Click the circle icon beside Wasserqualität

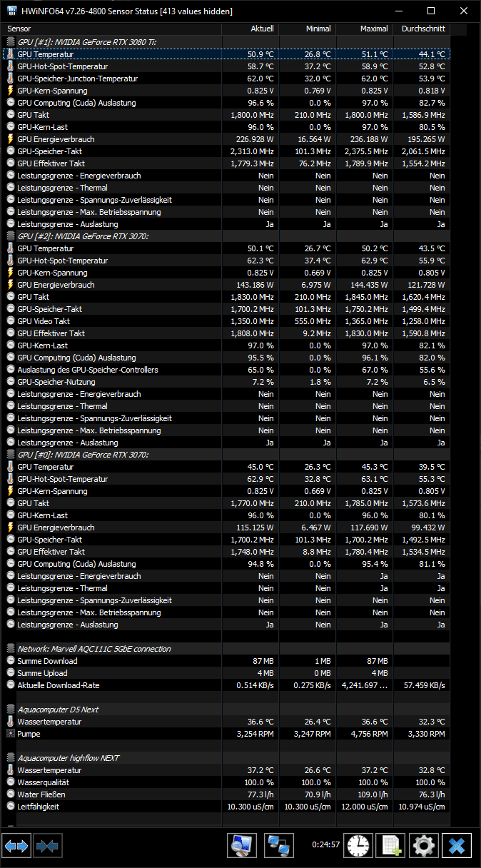pyautogui.click(x=11, y=782)
